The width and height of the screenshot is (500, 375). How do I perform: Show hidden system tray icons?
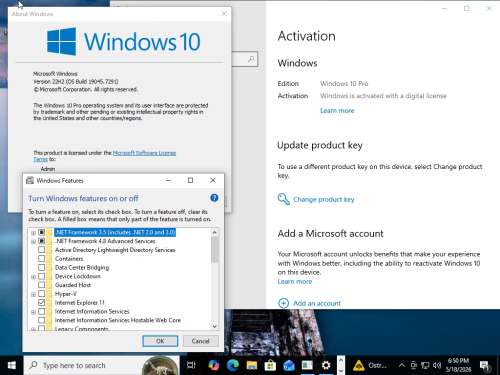click(x=402, y=365)
